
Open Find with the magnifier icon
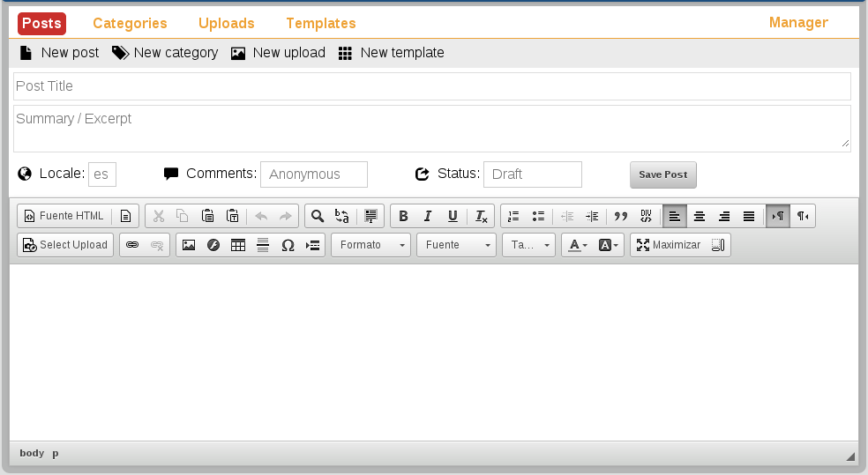[318, 216]
